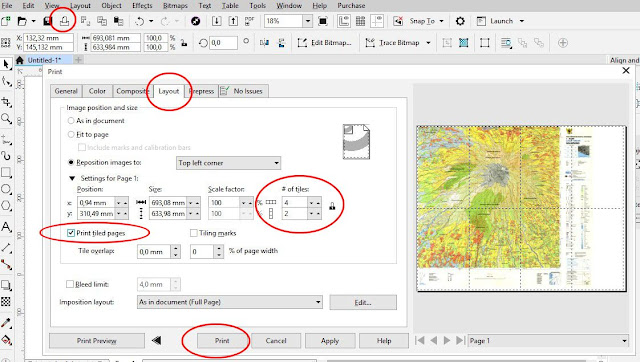Click the Welcome screen home icon
Screen dimensions: 640x362
[20, 60]
